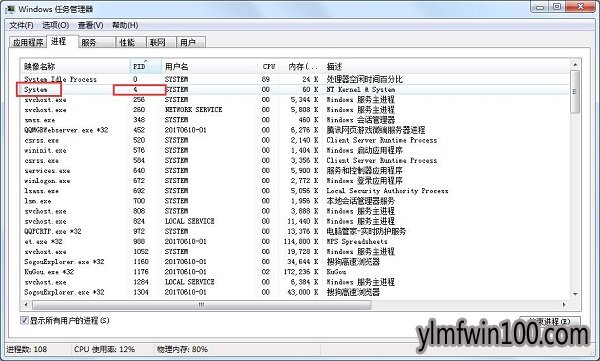
Task: Select the services.exe process
Action: tap(295, 170)
